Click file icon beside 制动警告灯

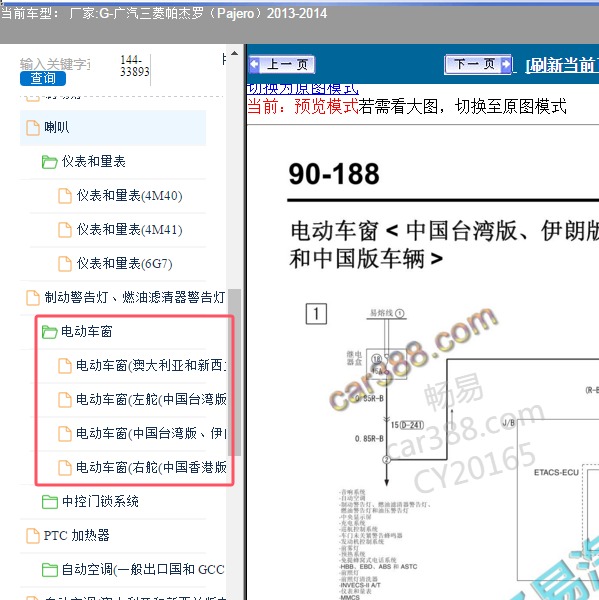tap(33, 297)
